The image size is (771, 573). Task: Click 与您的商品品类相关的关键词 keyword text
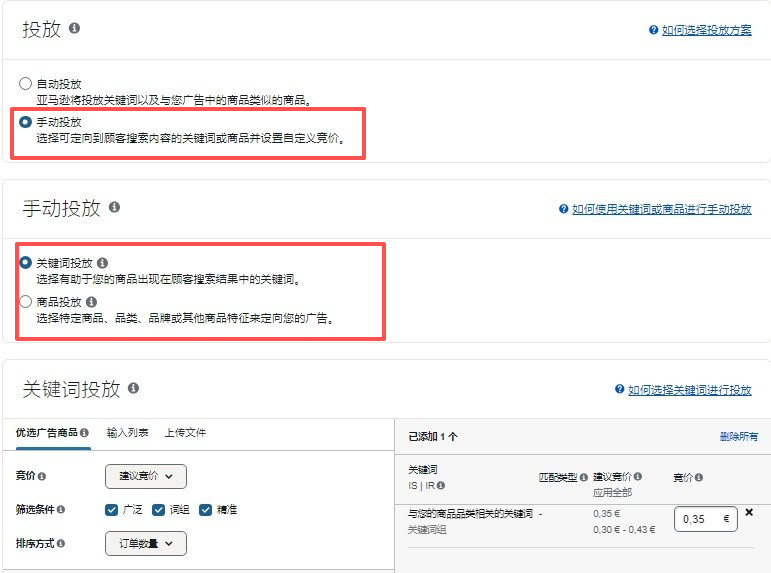click(470, 513)
